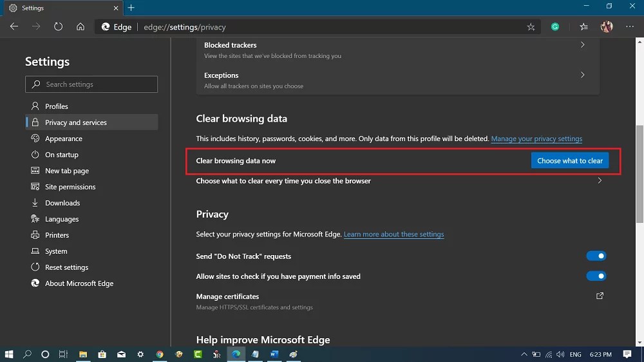Open the Grammarly extension icon
Image resolution: width=644 pixels, height=362 pixels.
(555, 26)
